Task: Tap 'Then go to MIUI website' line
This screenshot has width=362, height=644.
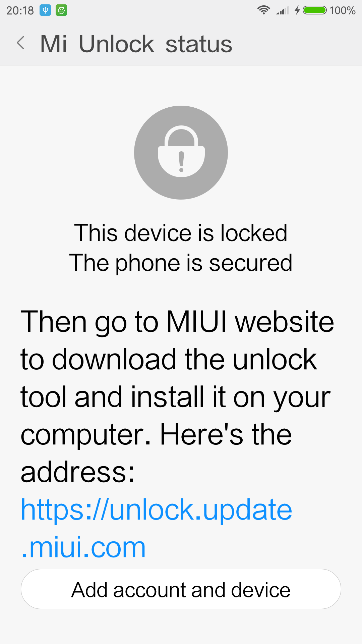Action: pos(177,322)
